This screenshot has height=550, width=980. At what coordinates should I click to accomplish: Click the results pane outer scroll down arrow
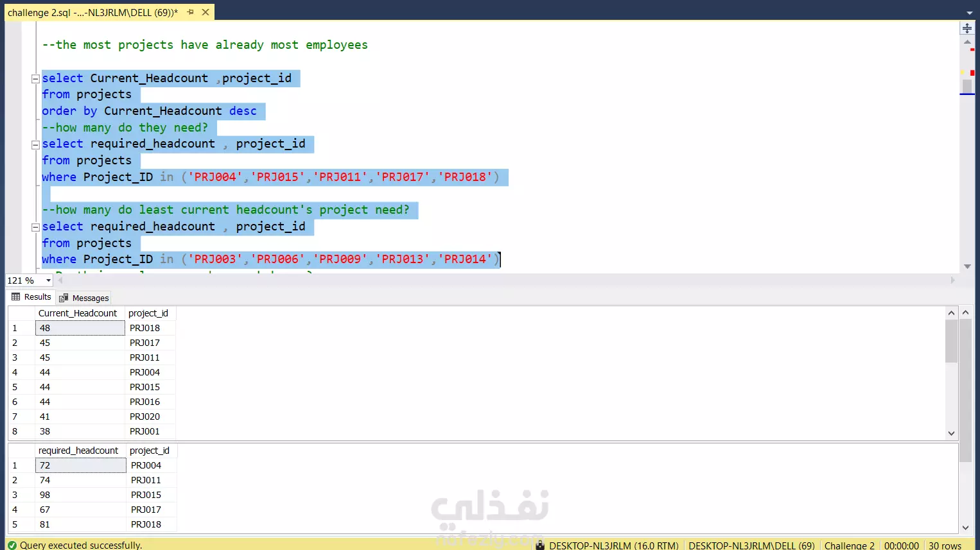[965, 528]
